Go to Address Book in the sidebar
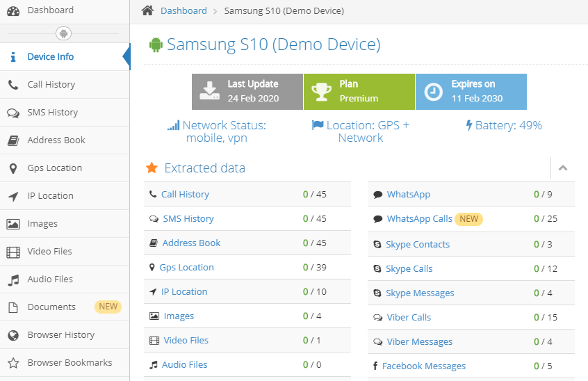Image resolution: width=588 pixels, height=381 pixels. click(x=65, y=140)
